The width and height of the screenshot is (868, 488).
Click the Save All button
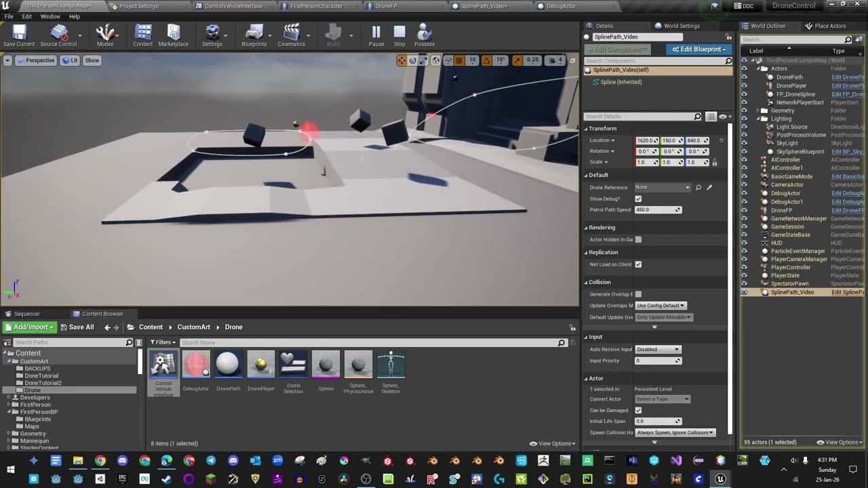pos(77,327)
